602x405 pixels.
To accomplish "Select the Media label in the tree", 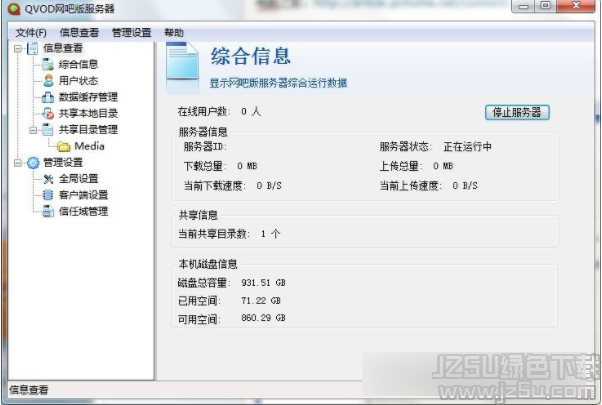I will click(x=89, y=146).
